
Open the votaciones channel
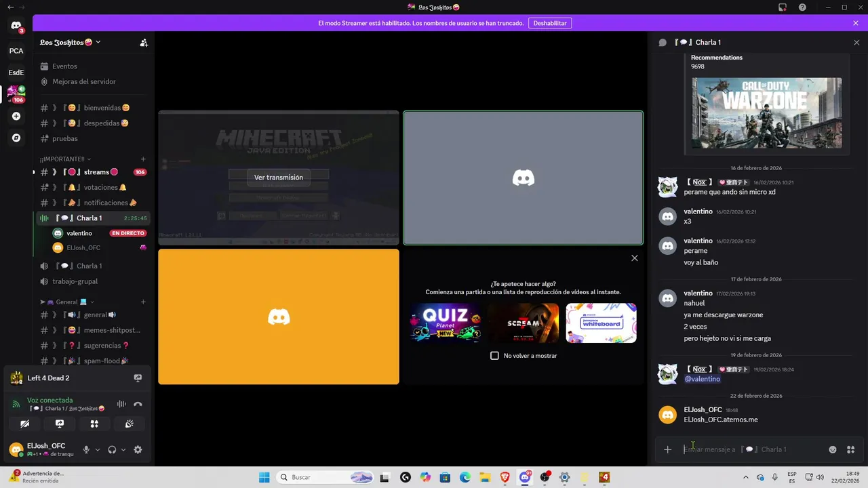[x=94, y=187]
